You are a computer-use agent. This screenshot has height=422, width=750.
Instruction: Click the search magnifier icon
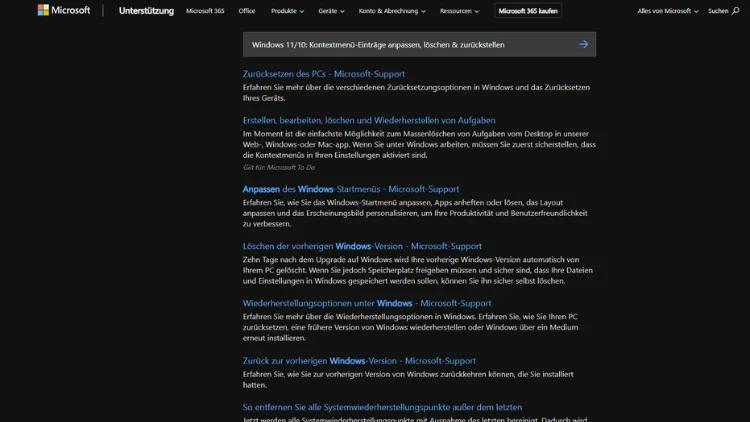pyautogui.click(x=736, y=11)
